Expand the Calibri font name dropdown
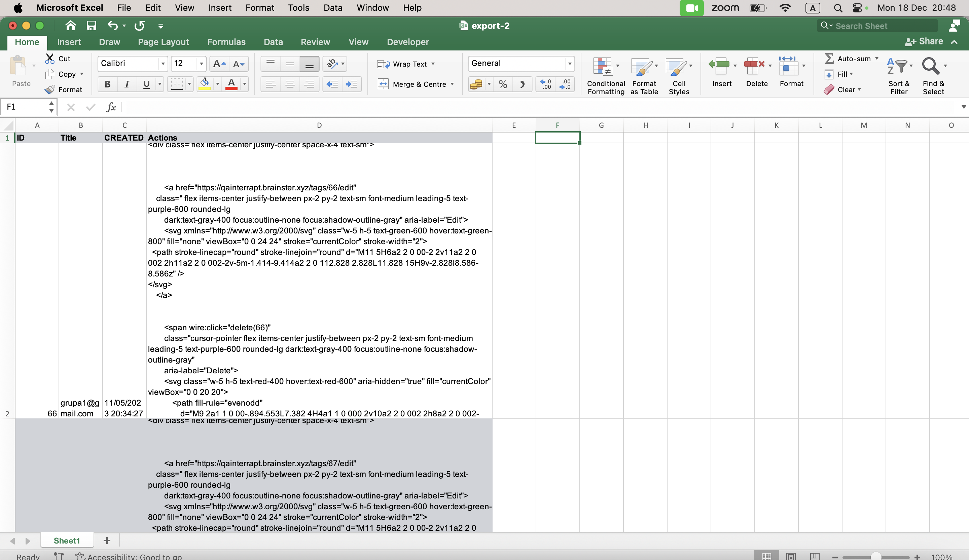This screenshot has width=969, height=560. pyautogui.click(x=163, y=64)
